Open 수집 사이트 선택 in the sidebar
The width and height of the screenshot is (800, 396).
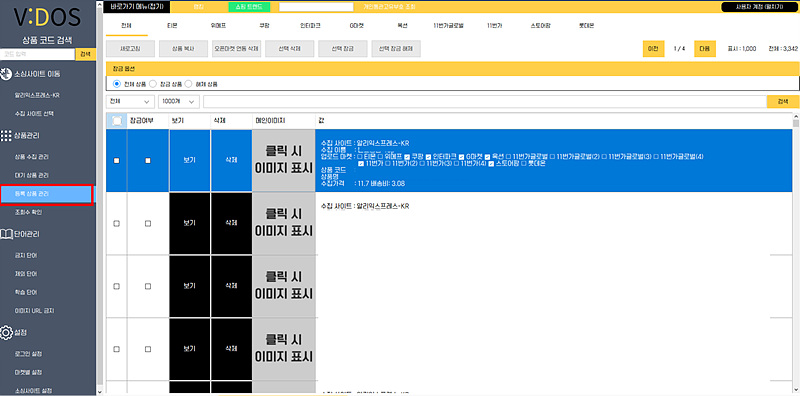coord(34,114)
